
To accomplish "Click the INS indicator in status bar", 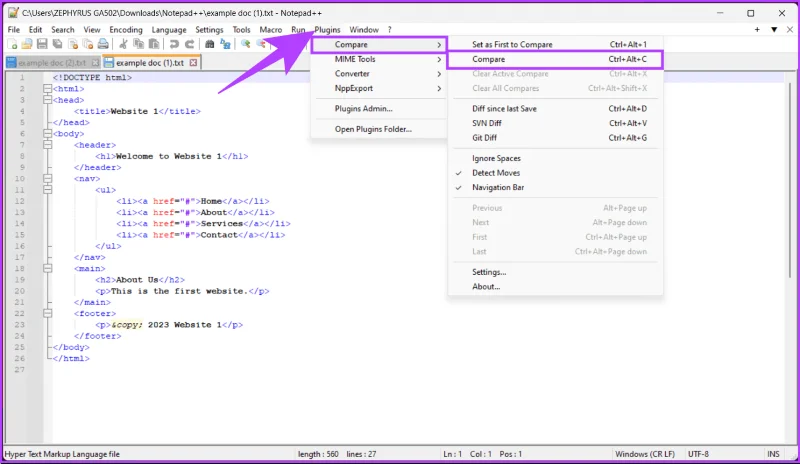I will (x=773, y=454).
